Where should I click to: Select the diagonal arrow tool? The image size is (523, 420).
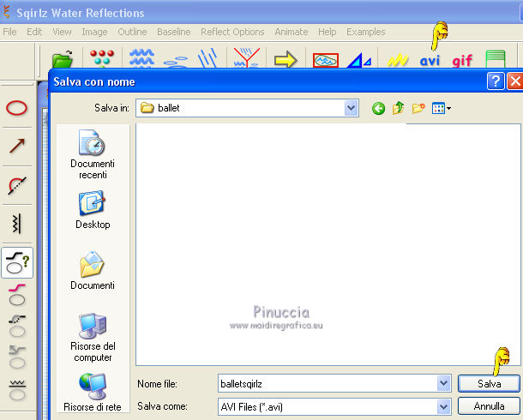pyautogui.click(x=16, y=146)
